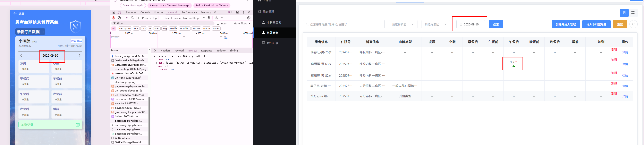Tick the Invert filter checkbox
The width and height of the screenshot is (644, 145).
[218, 24]
